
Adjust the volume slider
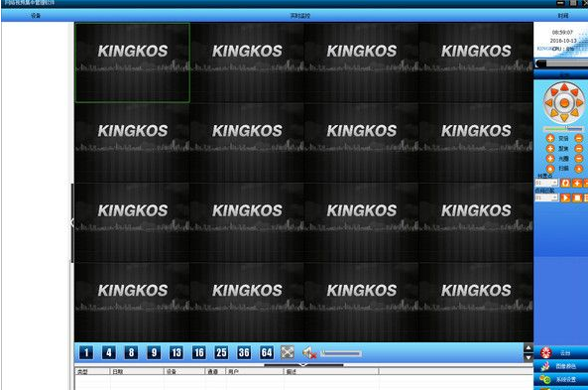(x=342, y=353)
